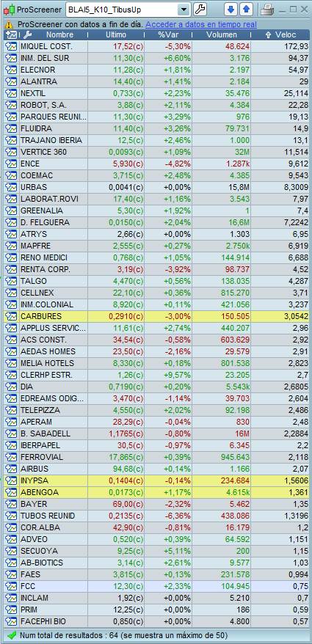This screenshot has height=644, width=312.
Task: Print the screener results
Action: click(x=267, y=10)
